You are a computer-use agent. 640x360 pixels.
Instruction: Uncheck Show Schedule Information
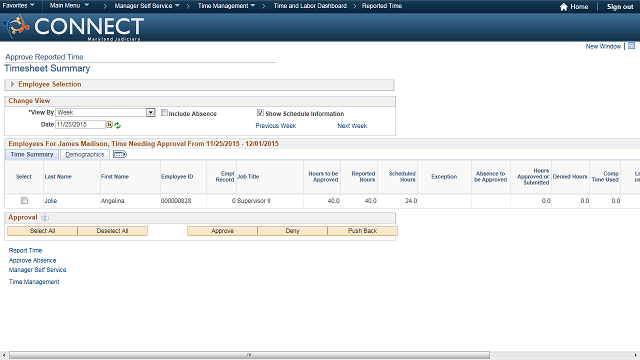(260, 113)
